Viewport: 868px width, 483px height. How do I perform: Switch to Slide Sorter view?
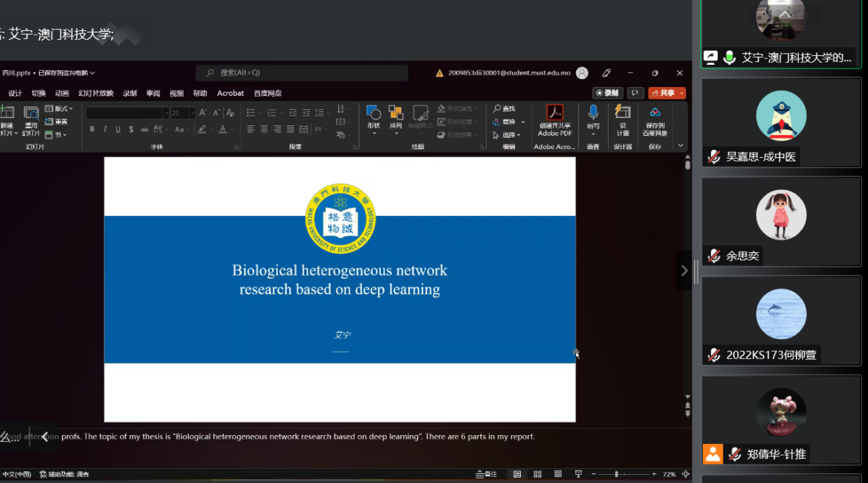click(x=537, y=474)
